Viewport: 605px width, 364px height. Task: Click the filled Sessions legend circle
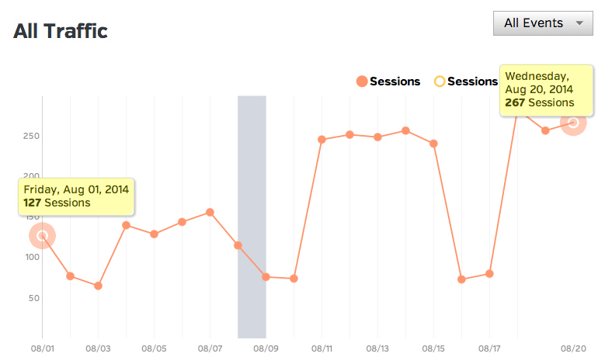pos(362,81)
